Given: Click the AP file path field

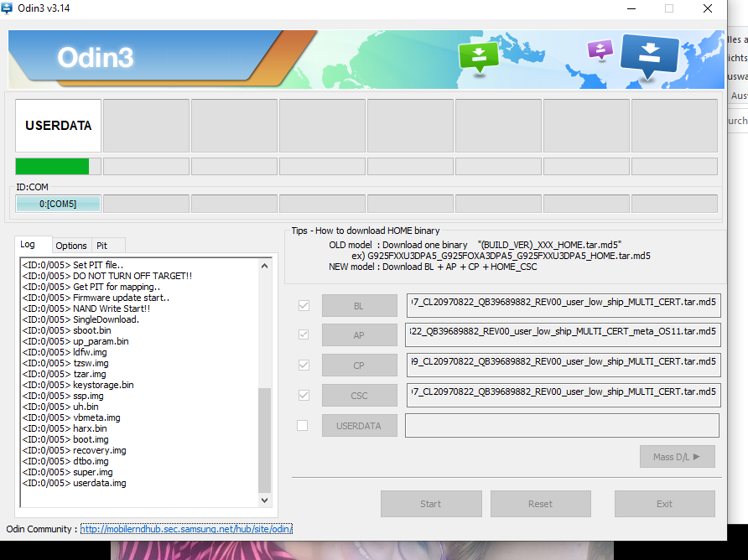Looking at the screenshot, I should [x=563, y=334].
